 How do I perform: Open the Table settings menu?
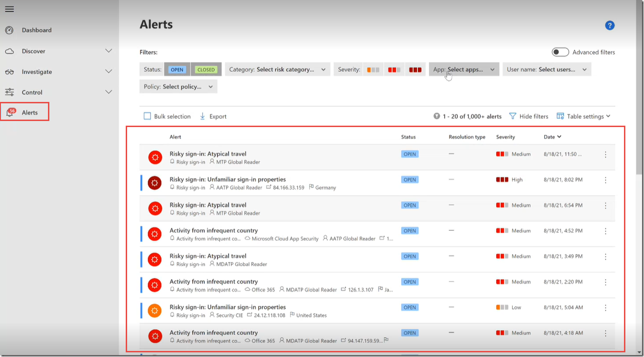tap(583, 116)
